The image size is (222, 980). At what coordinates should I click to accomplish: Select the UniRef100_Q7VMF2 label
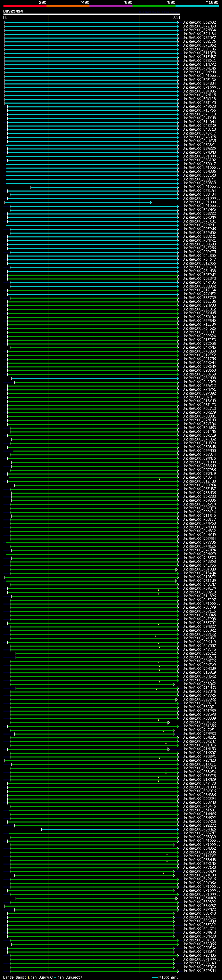coord(199,294)
